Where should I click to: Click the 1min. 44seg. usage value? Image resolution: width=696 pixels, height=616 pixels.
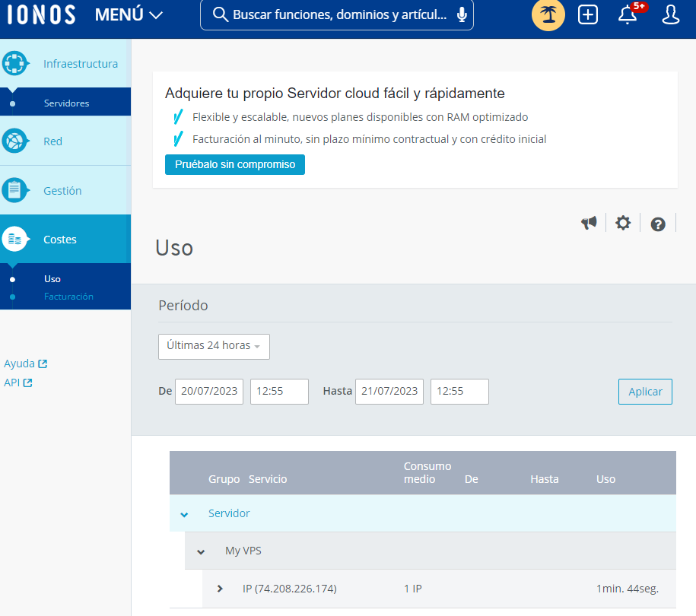tap(628, 589)
